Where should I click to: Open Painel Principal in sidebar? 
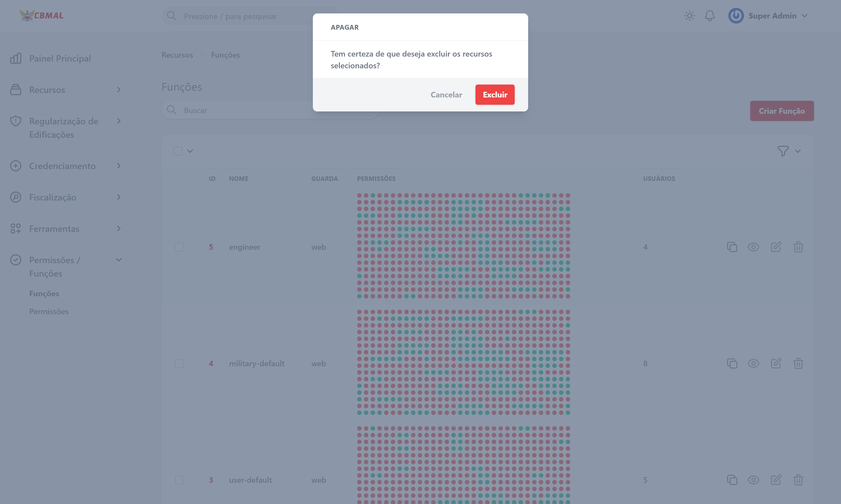[x=60, y=59]
